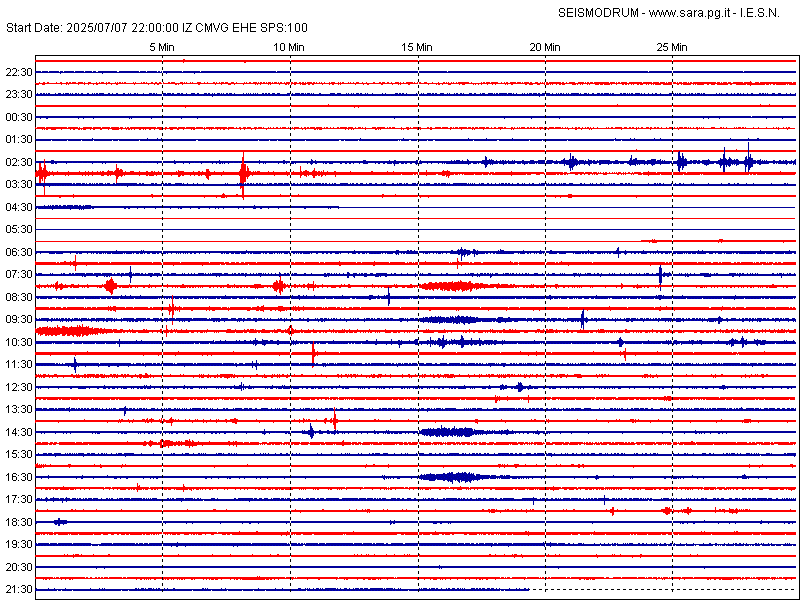800x600 pixels.
Task: Click the 01:30 time label
Action: (19, 139)
